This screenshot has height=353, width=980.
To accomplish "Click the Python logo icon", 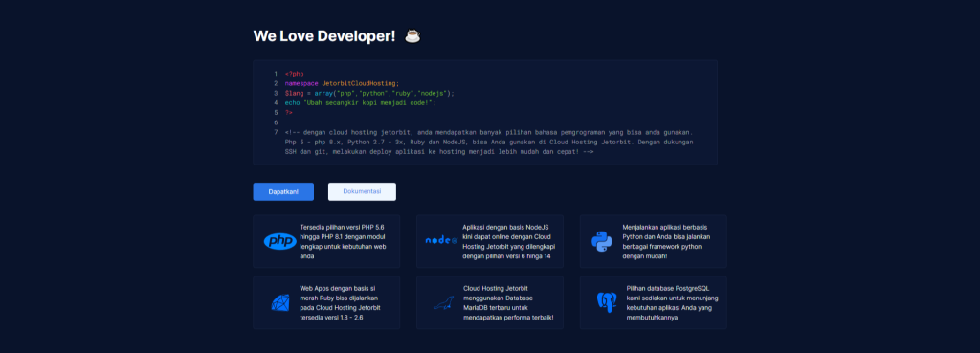I will tap(601, 241).
